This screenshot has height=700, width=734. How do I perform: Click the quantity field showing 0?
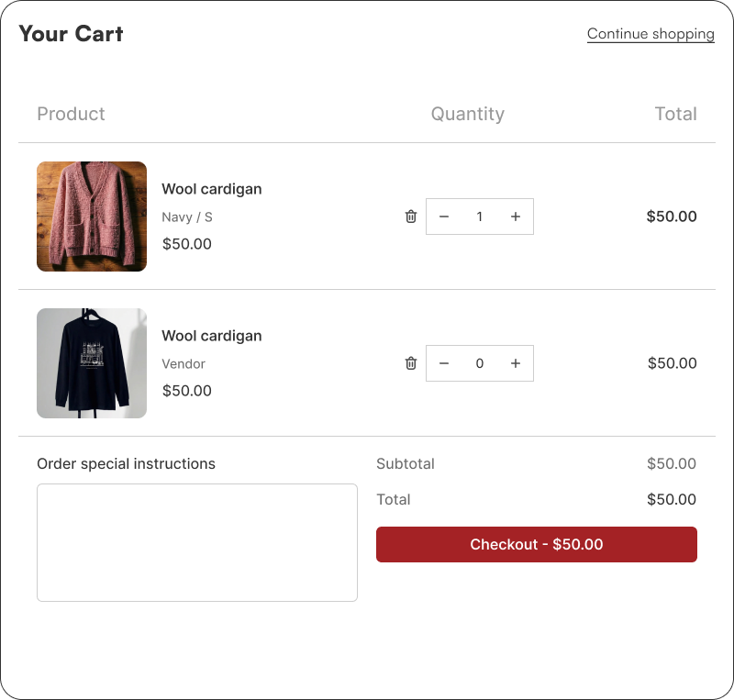pyautogui.click(x=479, y=363)
